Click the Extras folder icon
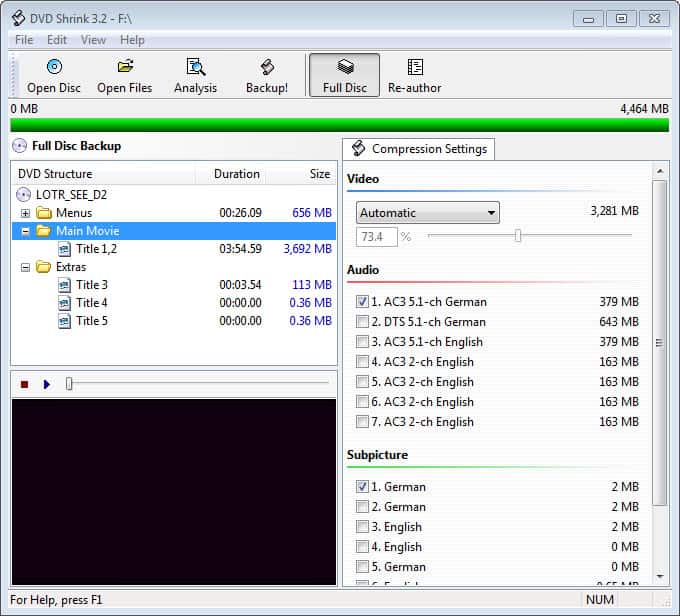Viewport: 680px width, 616px height. 43,267
